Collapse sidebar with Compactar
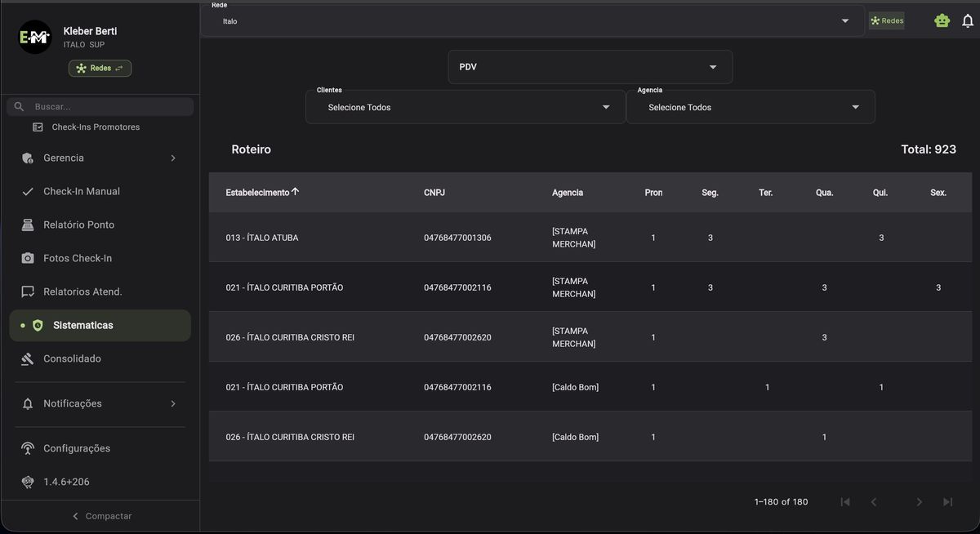The height and width of the screenshot is (534, 980). point(101,516)
